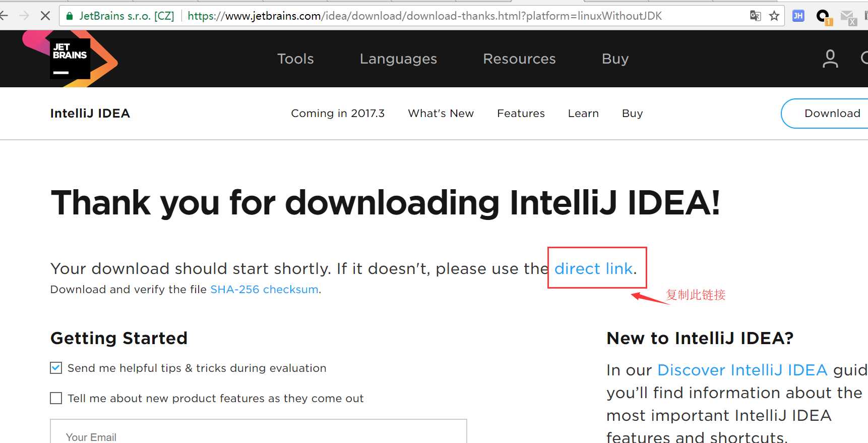Open the Tools menu
Image resolution: width=868 pixels, height=443 pixels.
[x=295, y=59]
